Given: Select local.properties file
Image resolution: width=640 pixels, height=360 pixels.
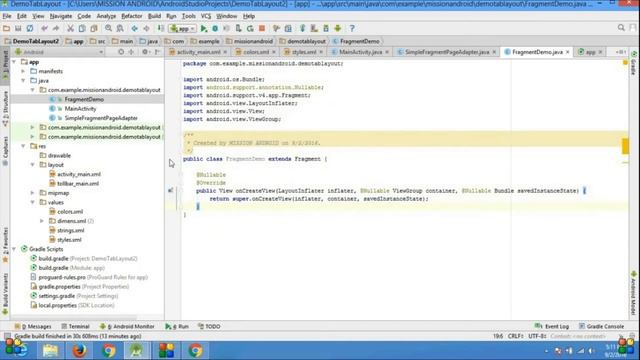Looking at the screenshot, I should click(x=76, y=305).
